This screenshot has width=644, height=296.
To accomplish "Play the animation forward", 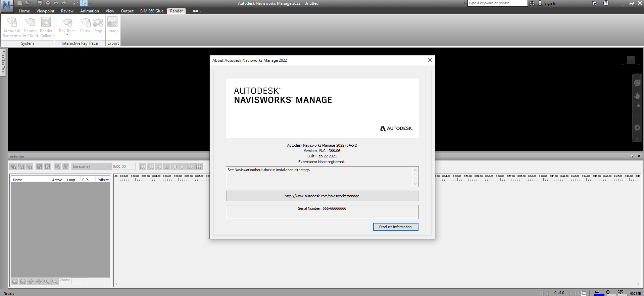I will click(183, 166).
